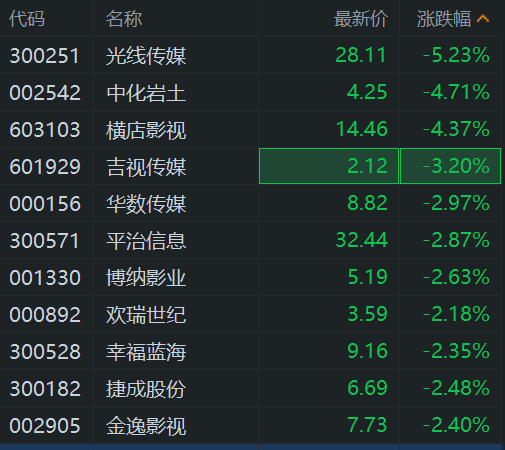
Task: Click the highlighted price 2.12 cell
Action: pyautogui.click(x=329, y=166)
